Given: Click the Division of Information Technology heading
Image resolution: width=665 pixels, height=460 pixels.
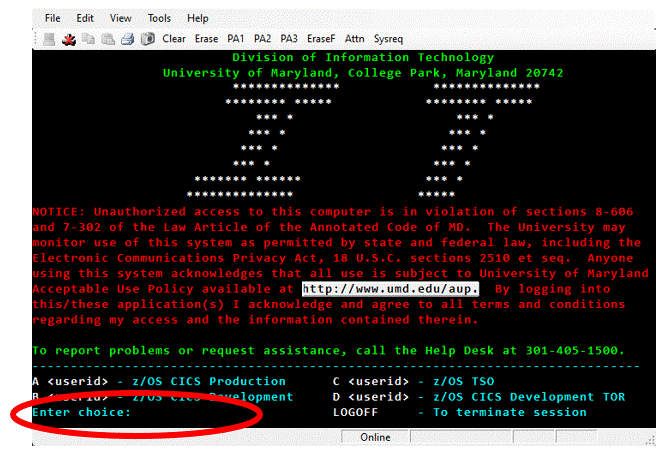Looking at the screenshot, I should point(363,58).
